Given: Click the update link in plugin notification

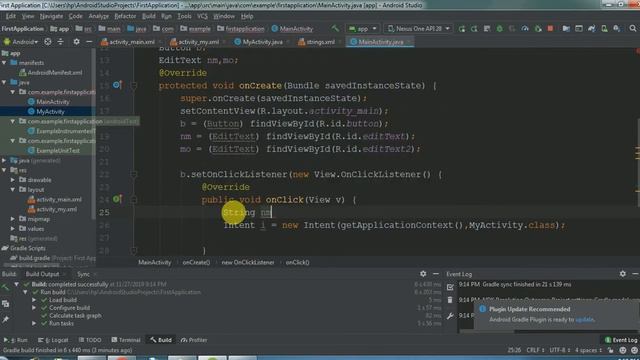Looking at the screenshot, I should point(584,320).
